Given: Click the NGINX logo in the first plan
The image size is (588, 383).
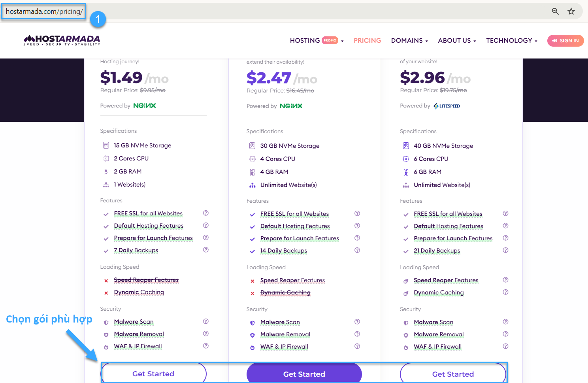Looking at the screenshot, I should (145, 106).
